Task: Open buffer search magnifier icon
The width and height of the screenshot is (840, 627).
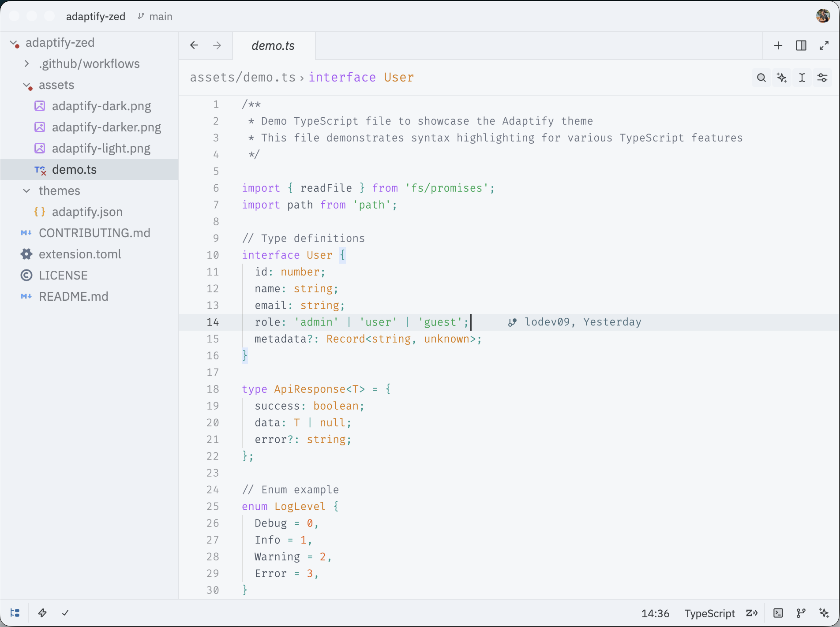Action: point(761,78)
